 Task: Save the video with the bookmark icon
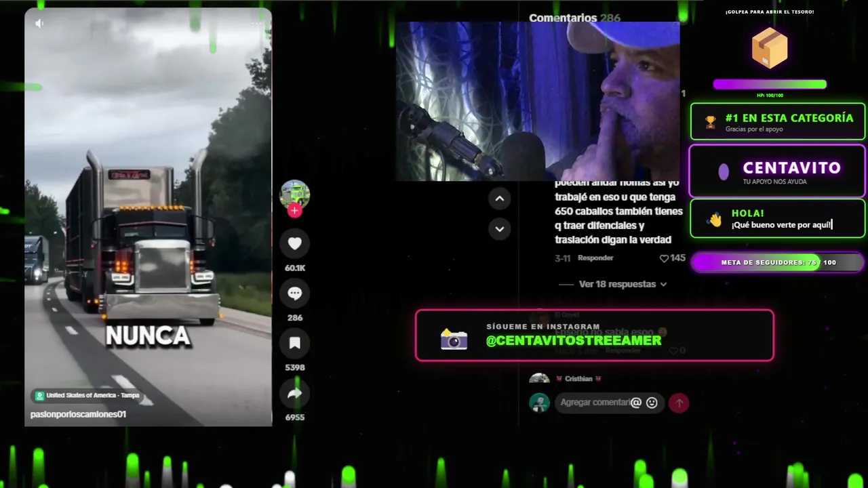(295, 343)
